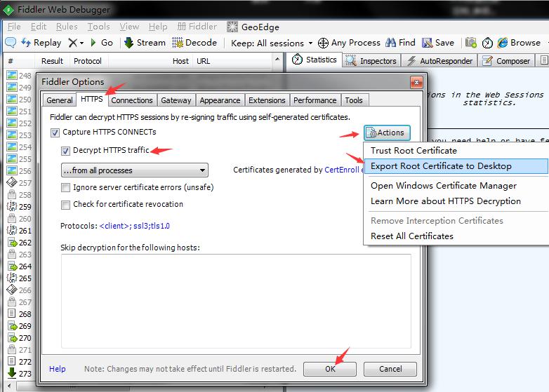
Task: Toggle Capture HTTPS CONNECTs checkbox
Action: click(55, 133)
